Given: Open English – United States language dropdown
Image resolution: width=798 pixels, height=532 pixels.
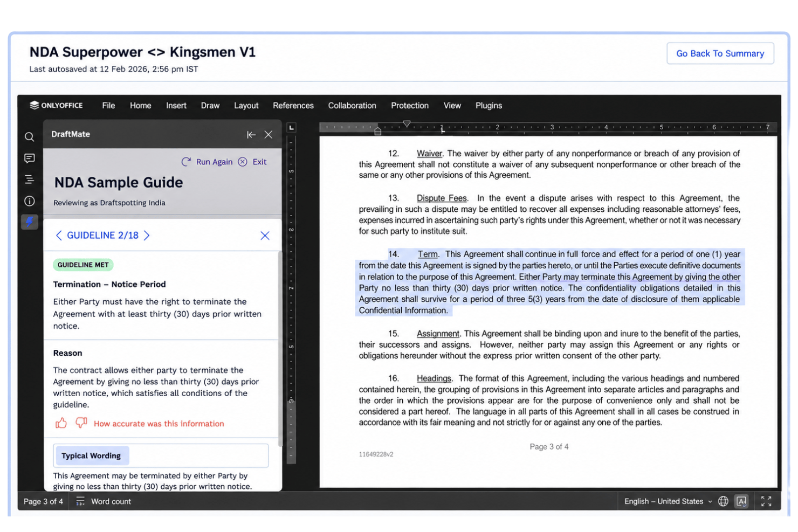Looking at the screenshot, I should [x=668, y=501].
